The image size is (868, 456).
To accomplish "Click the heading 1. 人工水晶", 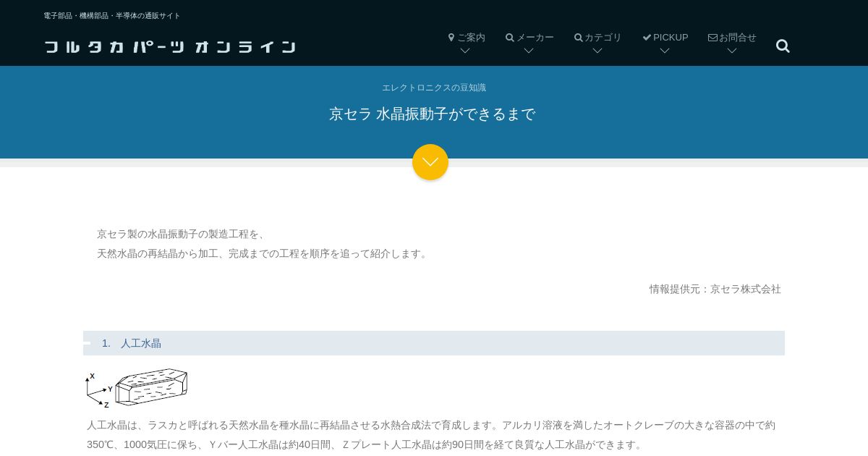I will click(434, 343).
